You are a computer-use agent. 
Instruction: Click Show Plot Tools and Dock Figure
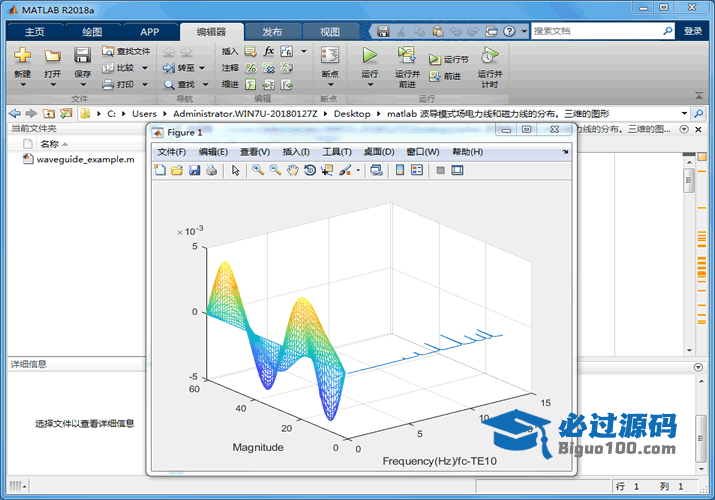[457, 170]
